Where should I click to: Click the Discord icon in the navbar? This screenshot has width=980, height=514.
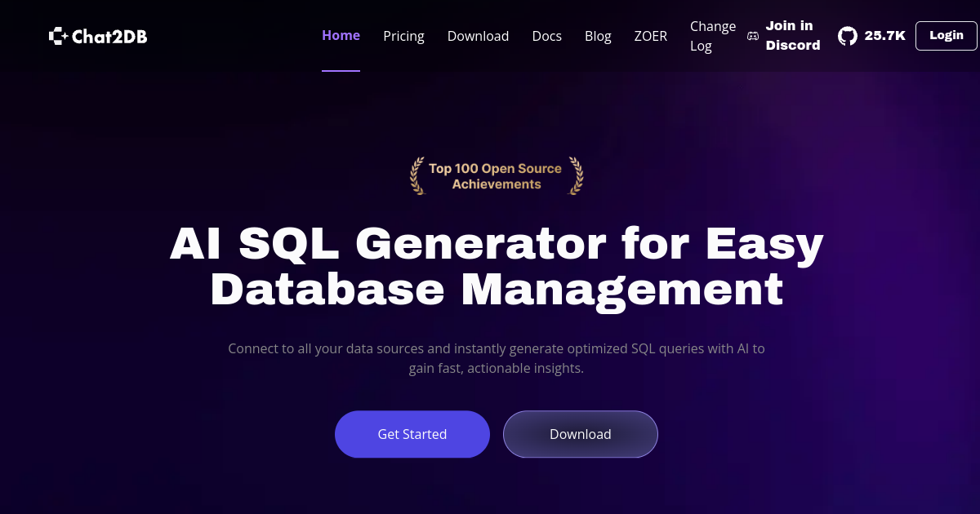point(753,36)
